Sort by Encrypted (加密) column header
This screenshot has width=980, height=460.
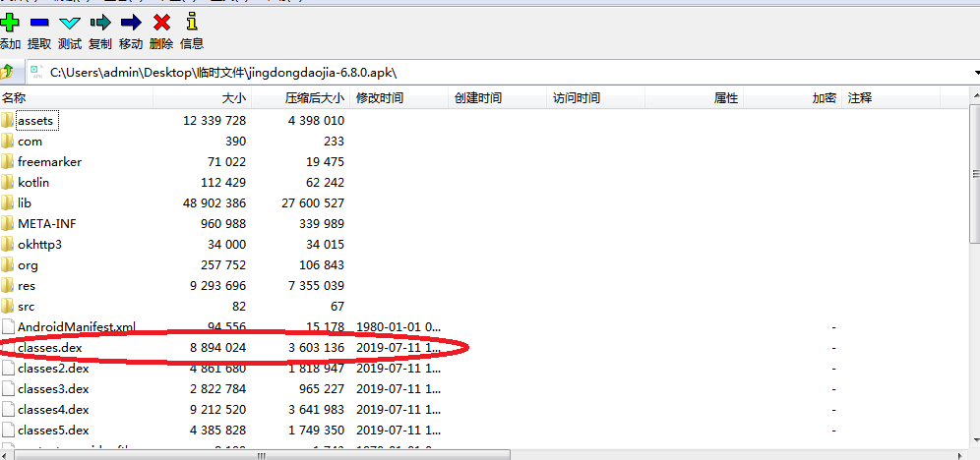[x=792, y=98]
